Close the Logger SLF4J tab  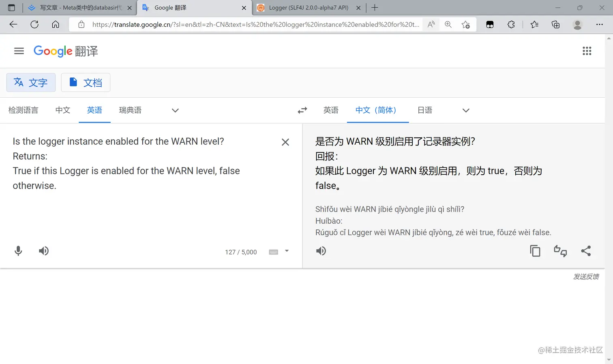[x=358, y=8]
